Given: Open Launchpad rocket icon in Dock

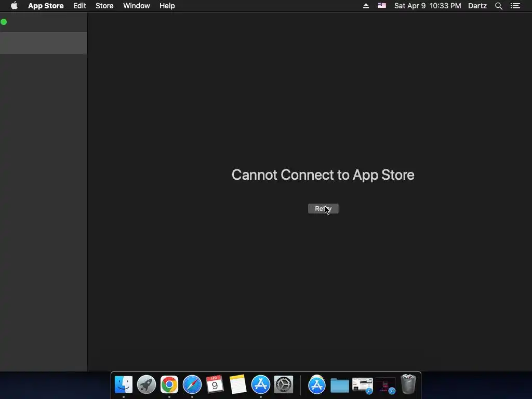Looking at the screenshot, I should click(x=146, y=384).
